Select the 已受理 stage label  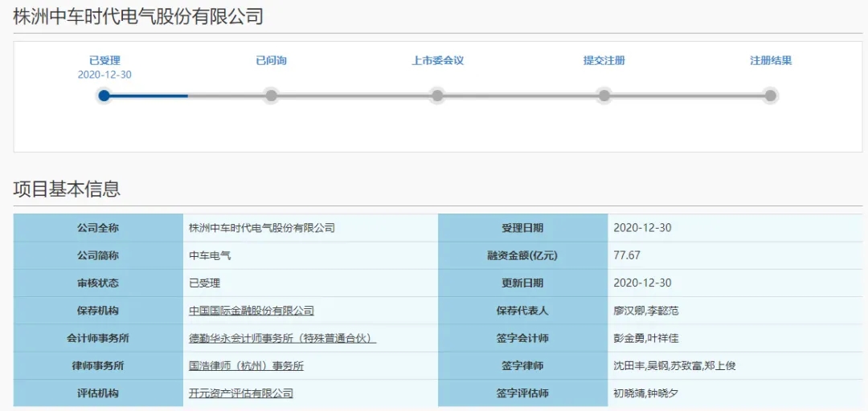click(x=104, y=61)
